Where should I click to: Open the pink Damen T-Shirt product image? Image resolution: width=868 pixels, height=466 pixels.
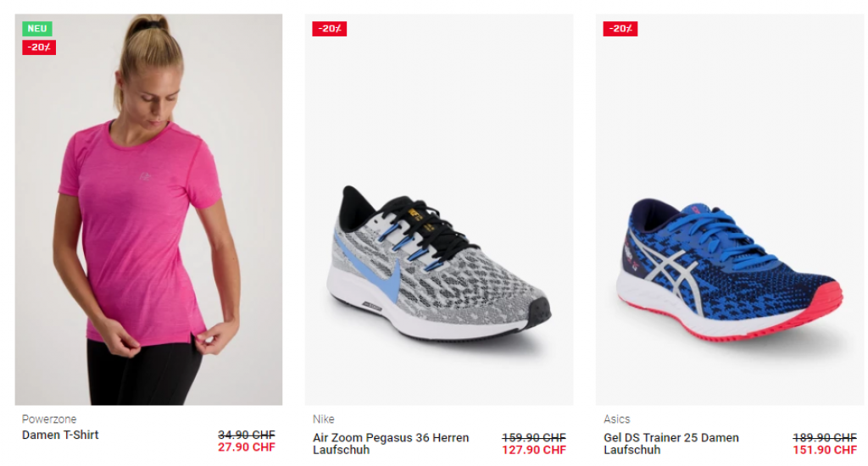(148, 210)
